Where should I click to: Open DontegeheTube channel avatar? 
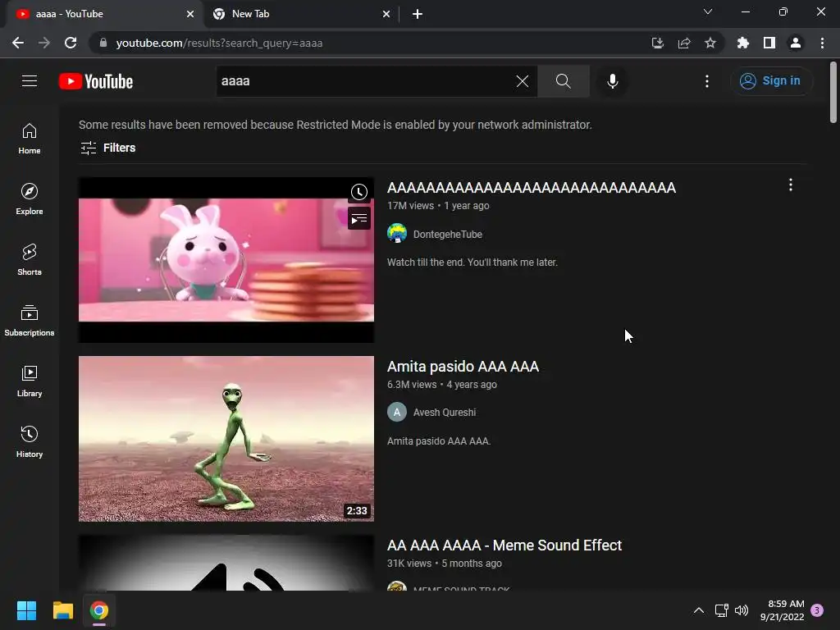397,234
